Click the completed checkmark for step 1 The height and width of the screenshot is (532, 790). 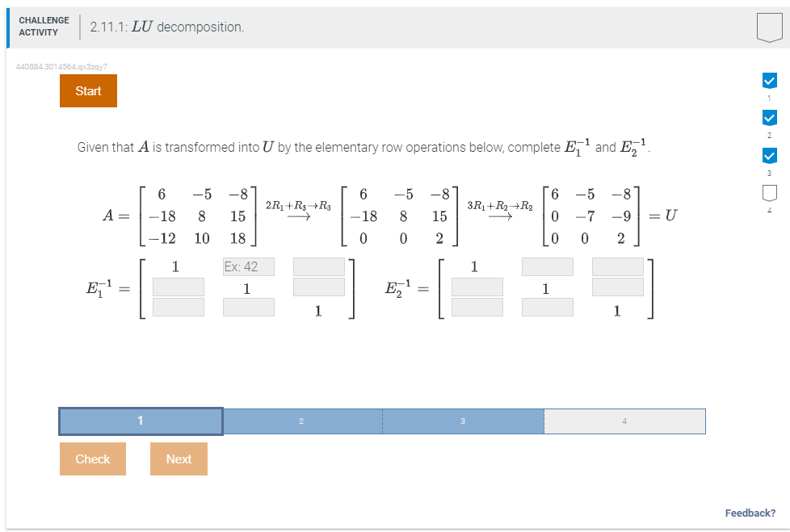click(769, 81)
